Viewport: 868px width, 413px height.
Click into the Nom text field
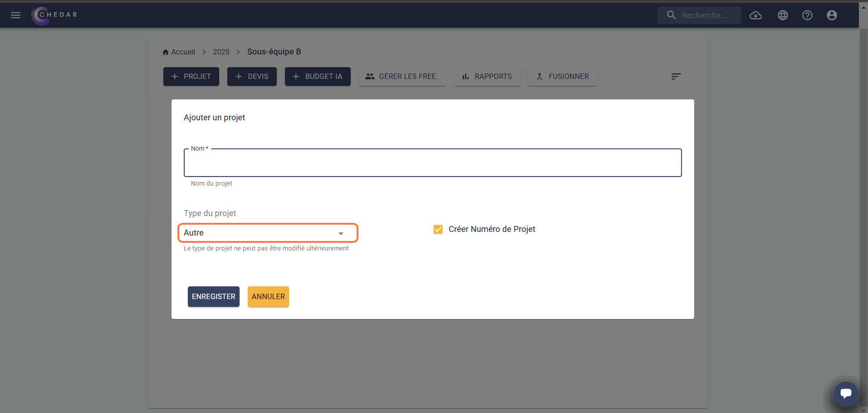click(x=432, y=162)
